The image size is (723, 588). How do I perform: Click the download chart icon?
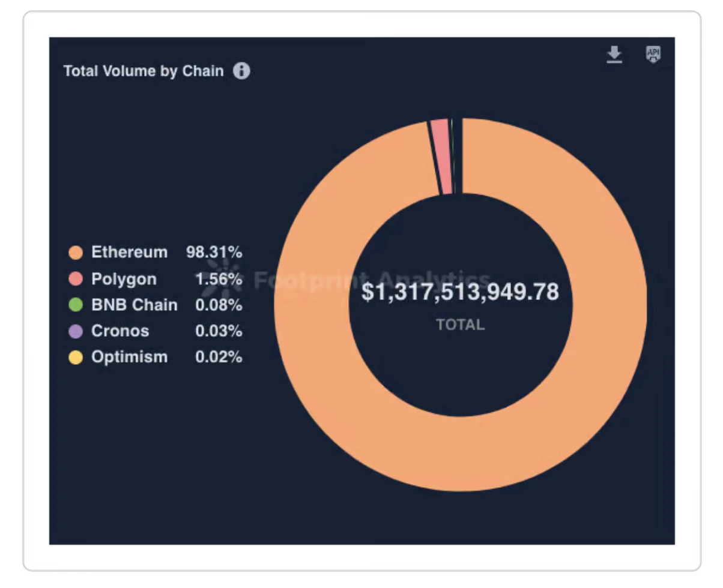[614, 55]
